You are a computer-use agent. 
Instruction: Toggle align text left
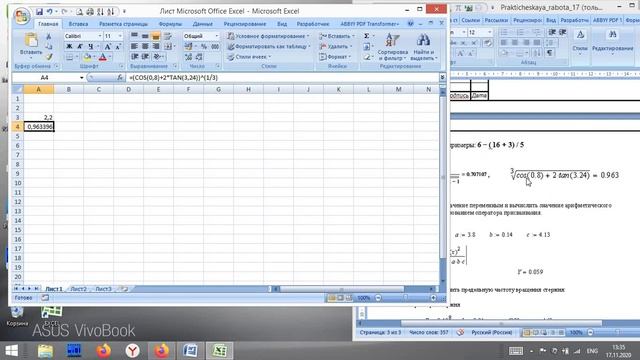pos(134,47)
